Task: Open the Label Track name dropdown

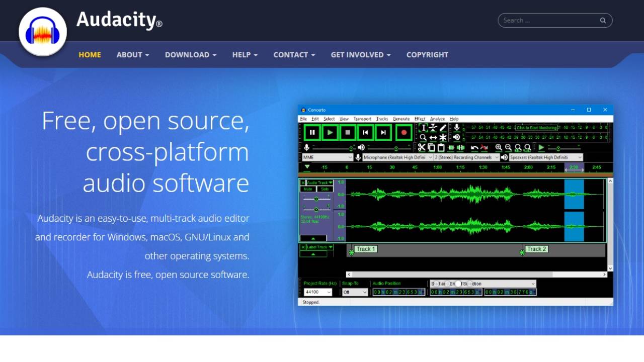Action: click(x=320, y=247)
